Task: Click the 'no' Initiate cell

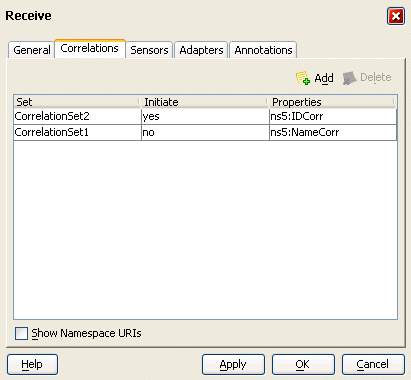Action: (x=205, y=133)
